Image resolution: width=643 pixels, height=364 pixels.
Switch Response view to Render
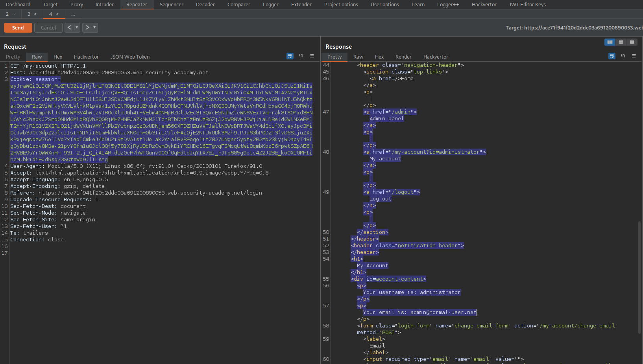pos(403,57)
